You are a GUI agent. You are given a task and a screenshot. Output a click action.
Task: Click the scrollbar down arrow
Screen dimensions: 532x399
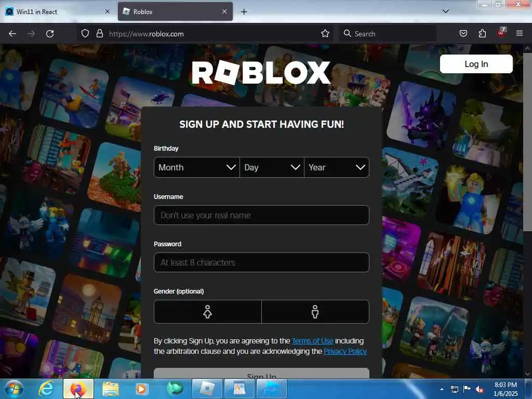coord(527,375)
